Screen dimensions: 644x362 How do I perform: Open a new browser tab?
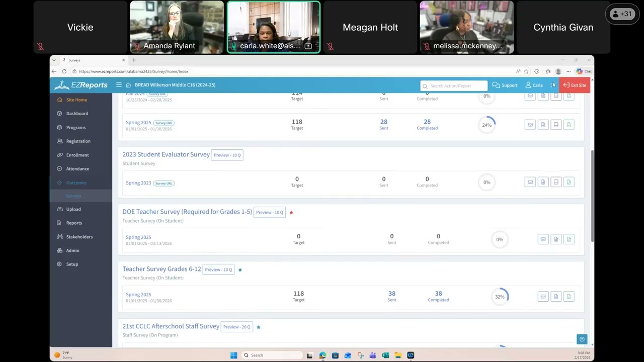click(134, 60)
